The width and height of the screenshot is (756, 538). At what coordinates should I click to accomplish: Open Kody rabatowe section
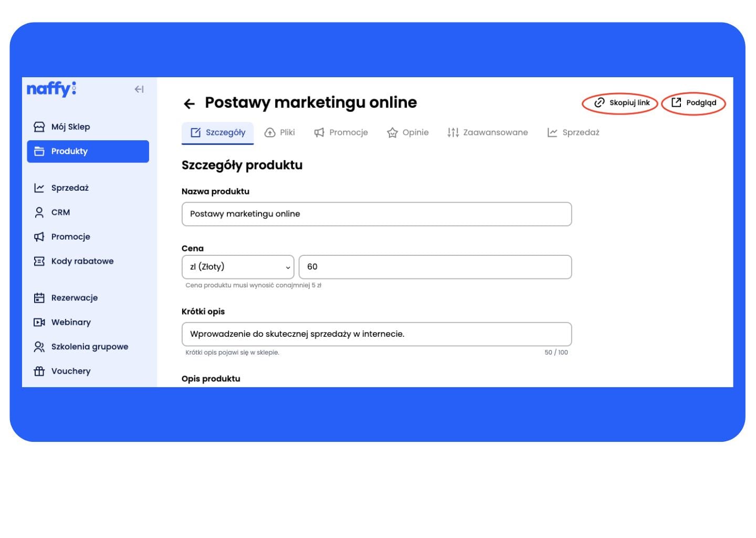pos(88,261)
